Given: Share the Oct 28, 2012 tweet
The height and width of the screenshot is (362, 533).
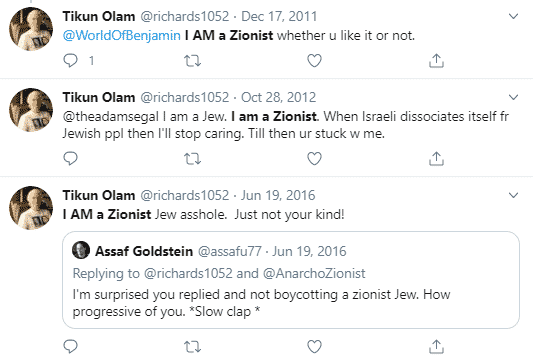Looking at the screenshot, I should 436,159.
